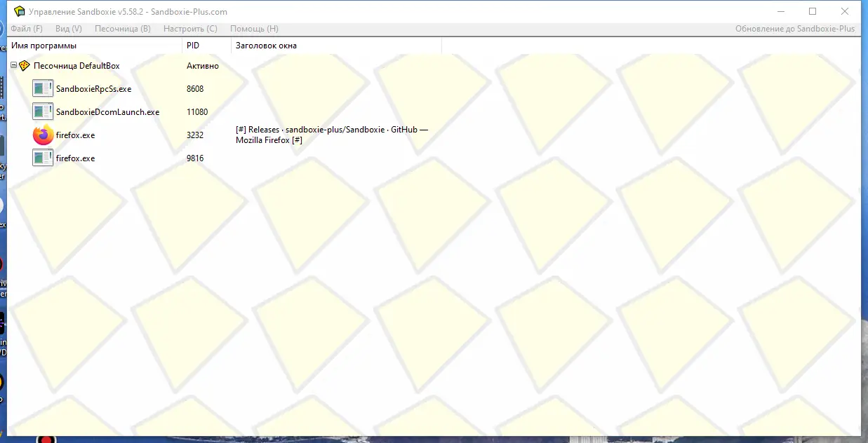Click the Активно status text

202,66
